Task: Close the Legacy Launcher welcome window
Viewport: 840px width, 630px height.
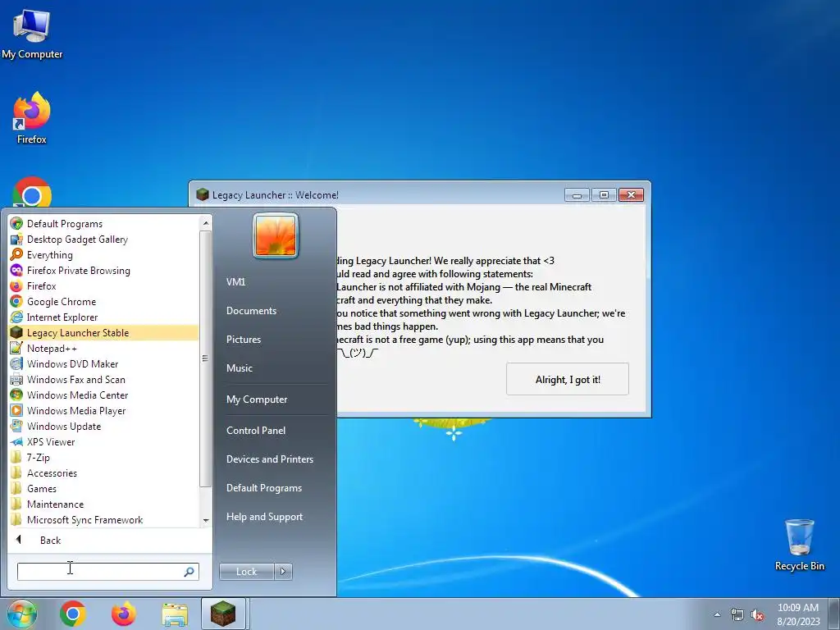Action: click(x=631, y=195)
